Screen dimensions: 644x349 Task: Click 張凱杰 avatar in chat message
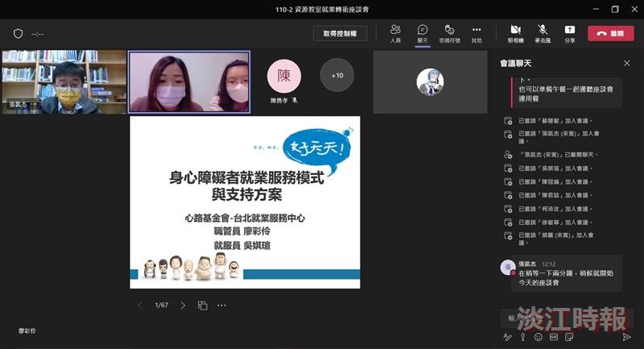pos(508,268)
